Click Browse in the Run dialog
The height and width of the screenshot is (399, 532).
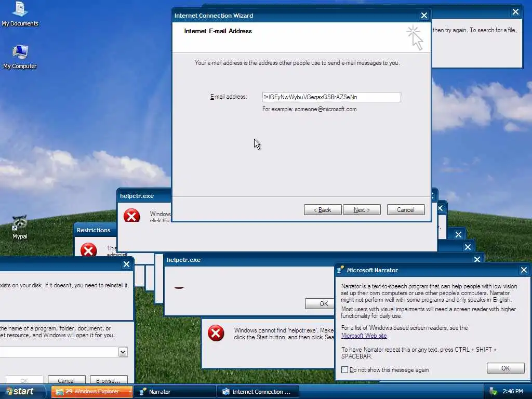109,380
